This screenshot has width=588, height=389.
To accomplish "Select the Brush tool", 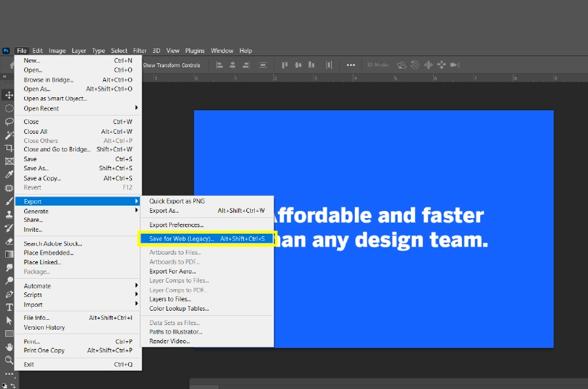I will 9,201.
